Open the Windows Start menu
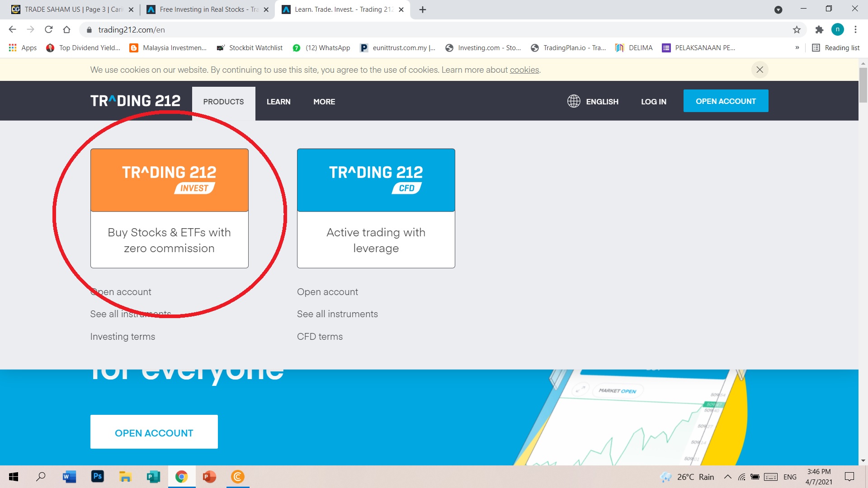The image size is (868, 488). [14, 477]
